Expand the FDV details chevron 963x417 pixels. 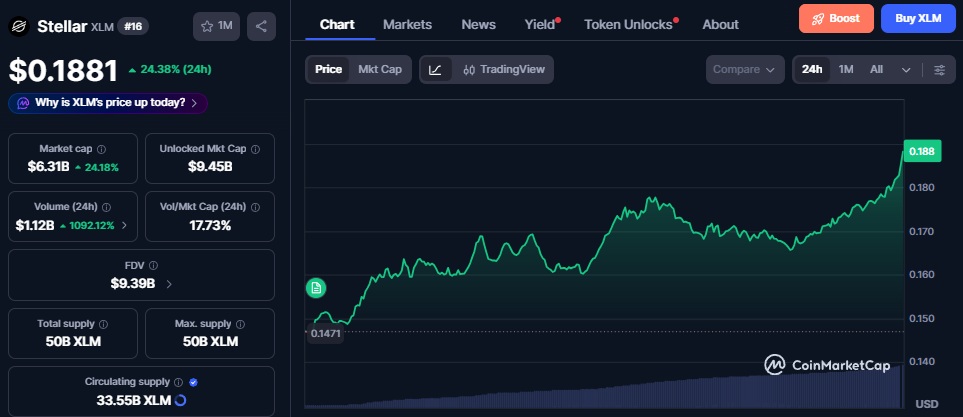(x=169, y=284)
